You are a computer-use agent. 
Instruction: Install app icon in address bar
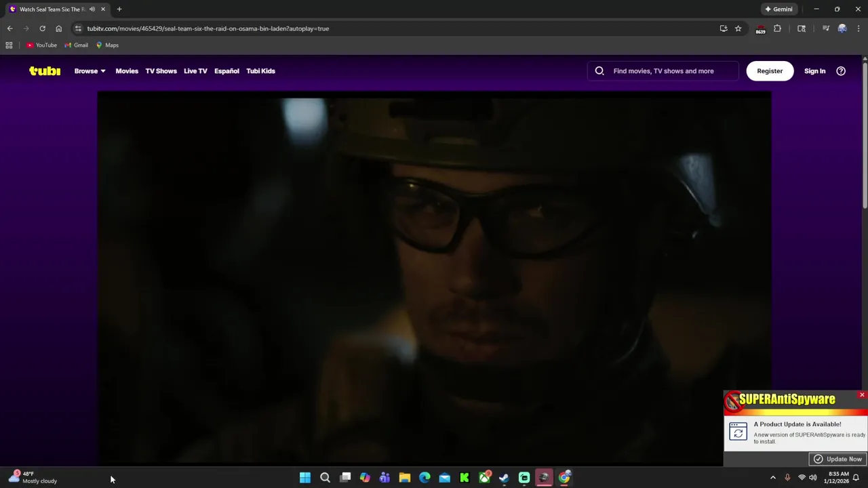(724, 28)
